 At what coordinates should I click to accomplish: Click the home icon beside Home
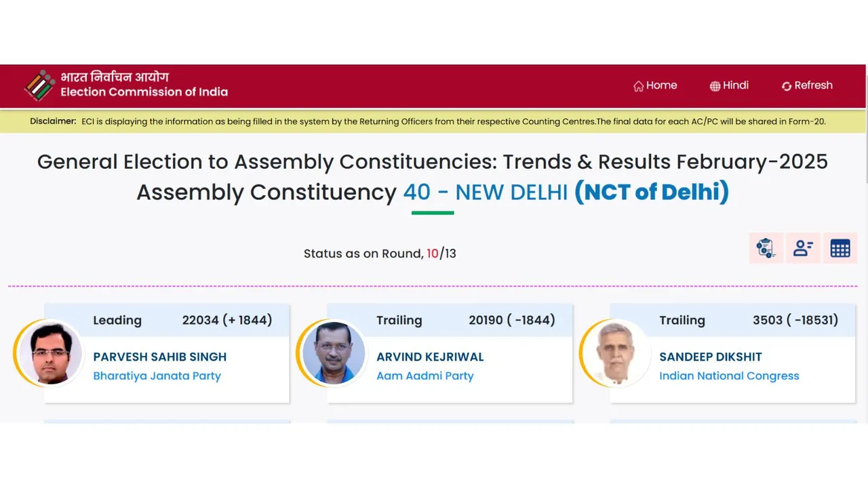tap(638, 86)
